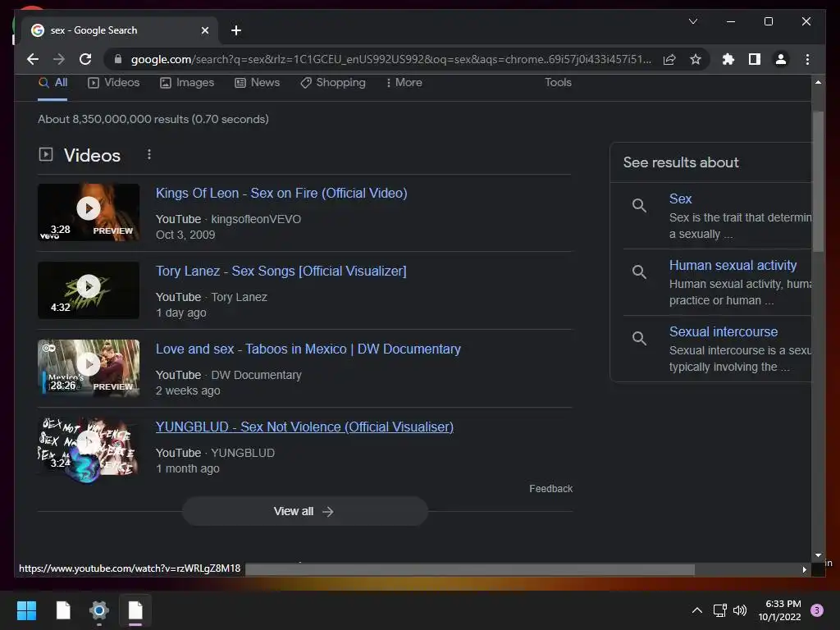This screenshot has height=630, width=840.
Task: Open the Chrome profile icon
Action: [x=781, y=59]
